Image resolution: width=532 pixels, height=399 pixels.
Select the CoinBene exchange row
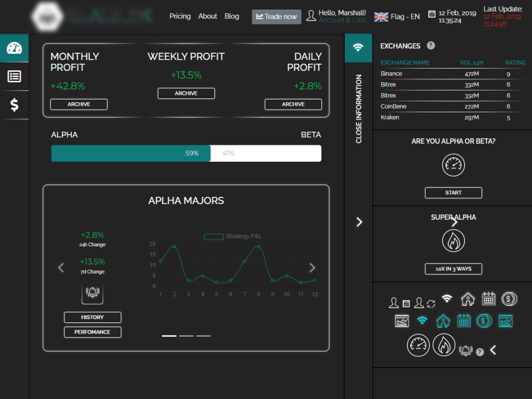tap(453, 106)
